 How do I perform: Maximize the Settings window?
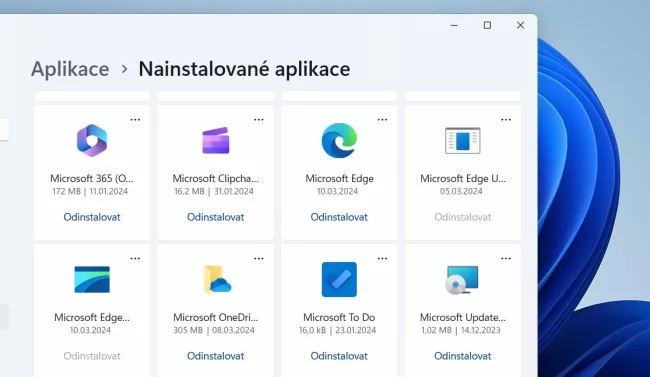coord(488,25)
